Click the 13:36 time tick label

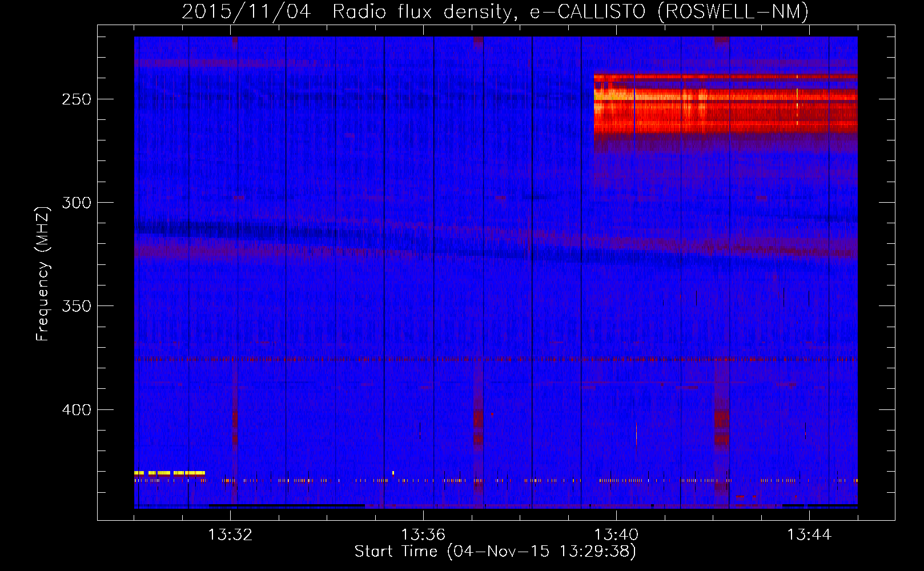423,535
